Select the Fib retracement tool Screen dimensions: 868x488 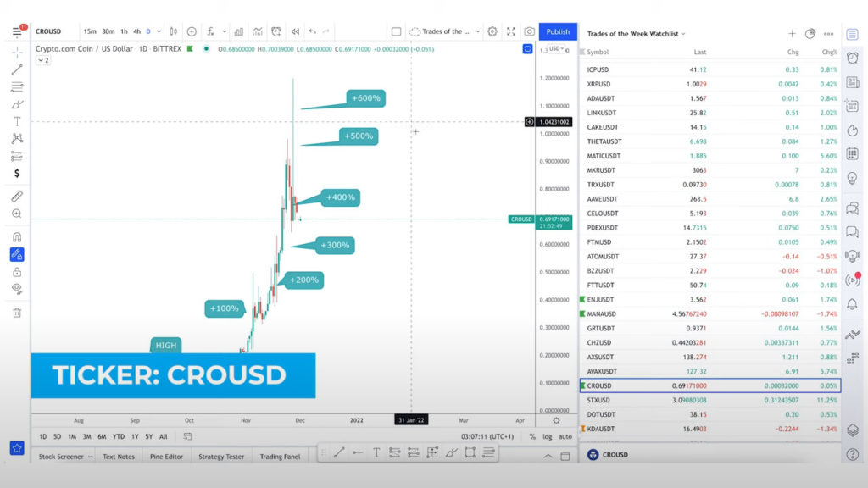(x=17, y=87)
